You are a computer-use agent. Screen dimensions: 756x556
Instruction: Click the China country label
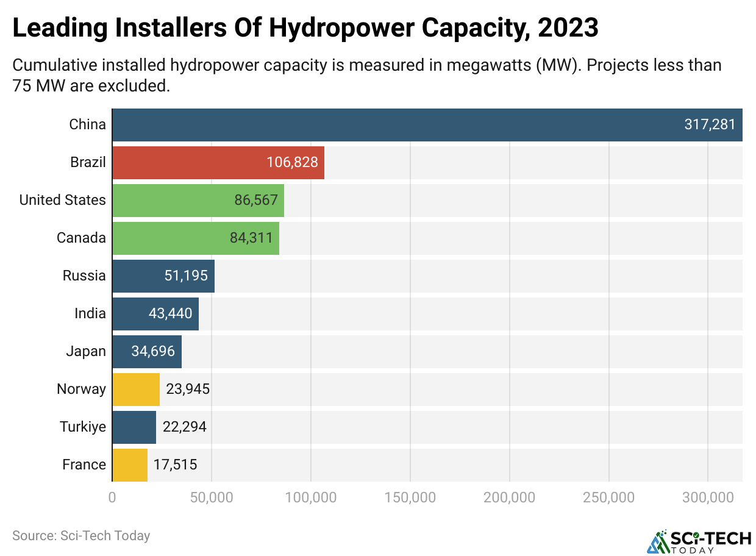tap(87, 125)
